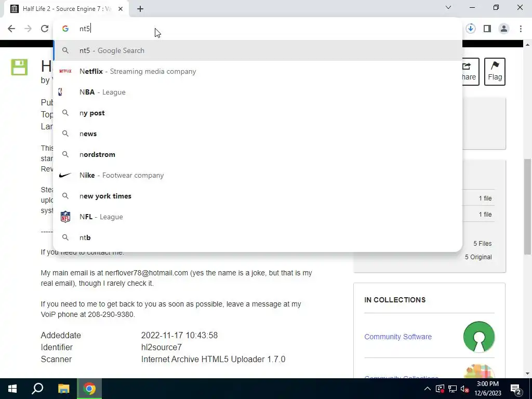Toggle the Chrome side panel icon
The height and width of the screenshot is (399, 532).
[487, 29]
